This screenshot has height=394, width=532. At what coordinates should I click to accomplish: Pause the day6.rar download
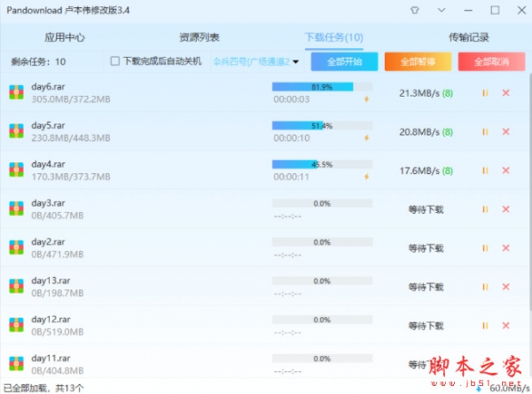485,92
